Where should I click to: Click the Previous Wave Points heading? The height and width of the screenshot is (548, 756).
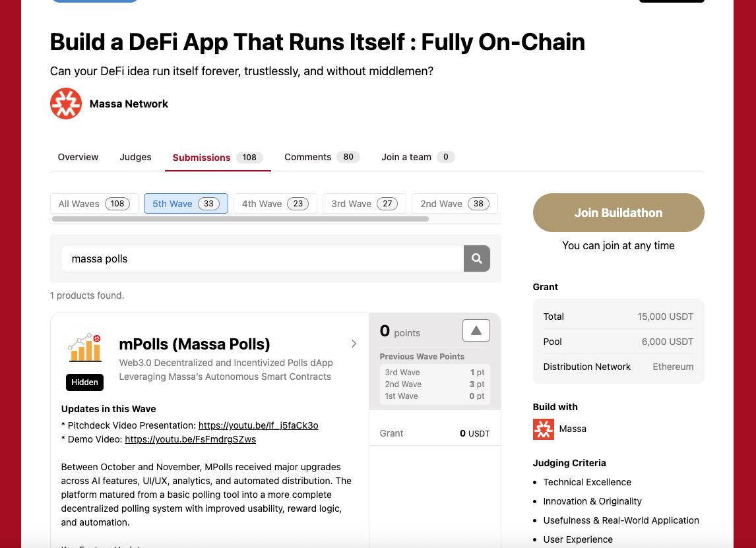(422, 357)
